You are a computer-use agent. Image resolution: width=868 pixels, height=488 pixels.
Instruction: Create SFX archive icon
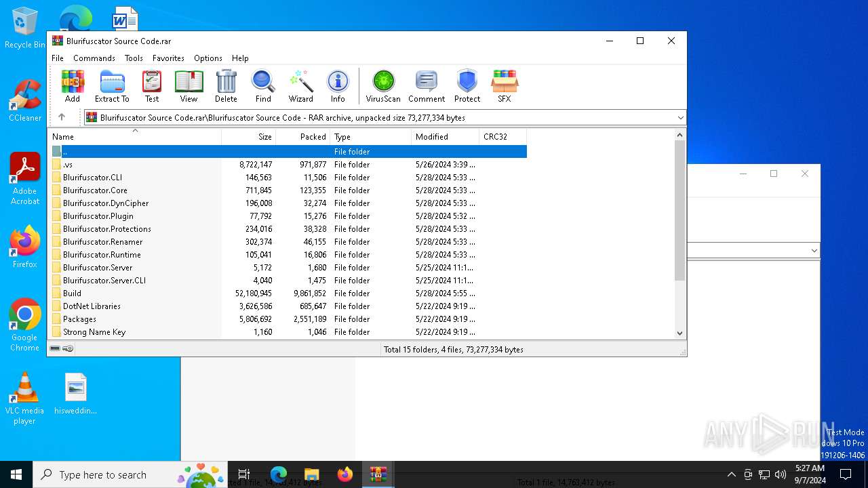coord(505,86)
